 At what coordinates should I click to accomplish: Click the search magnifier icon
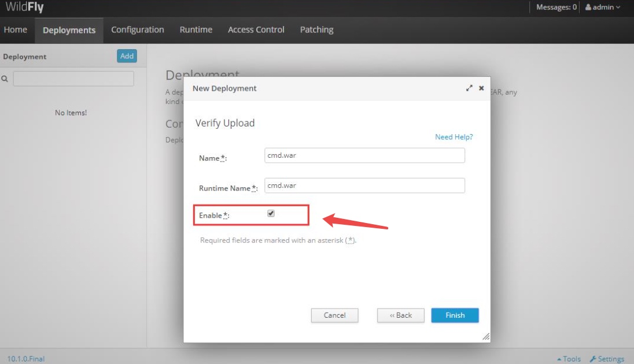pyautogui.click(x=5, y=79)
